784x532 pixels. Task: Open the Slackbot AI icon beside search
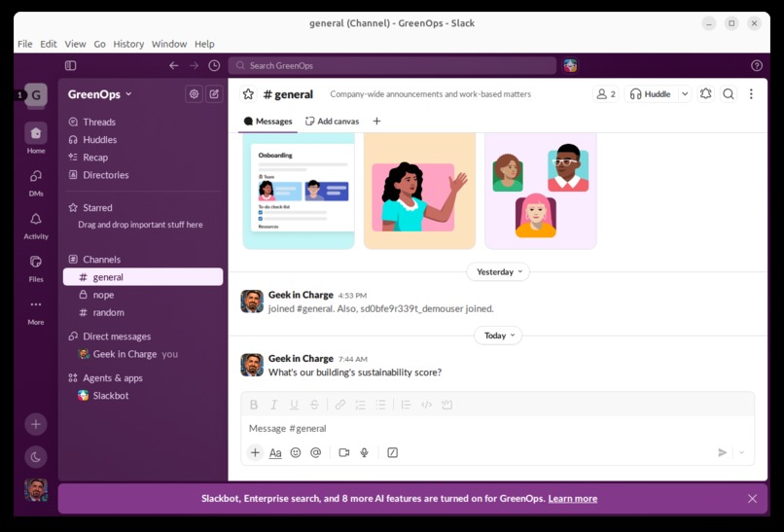click(x=570, y=65)
